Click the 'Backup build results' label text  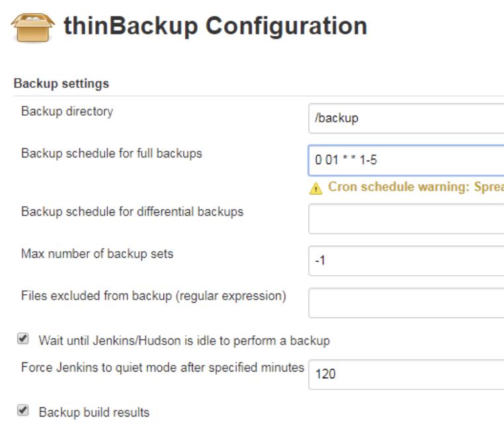tap(94, 412)
